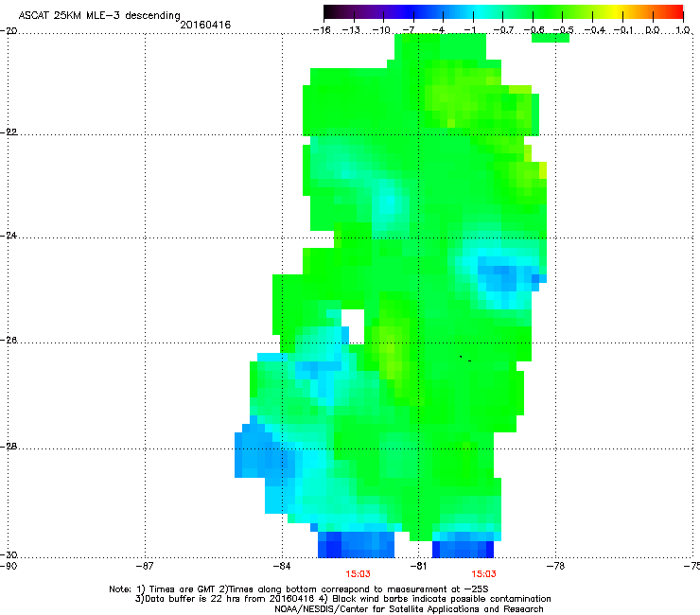
Task: Click the colorbar label -7
Action: pyautogui.click(x=409, y=30)
